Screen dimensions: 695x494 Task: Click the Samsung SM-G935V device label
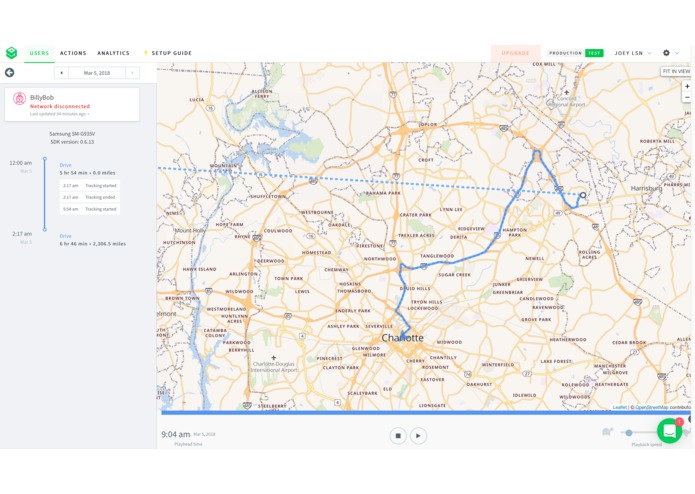point(72,134)
